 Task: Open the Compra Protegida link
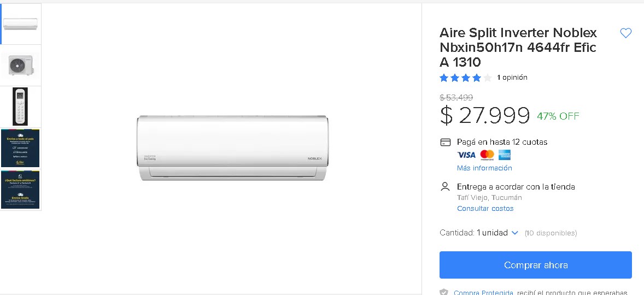483,292
